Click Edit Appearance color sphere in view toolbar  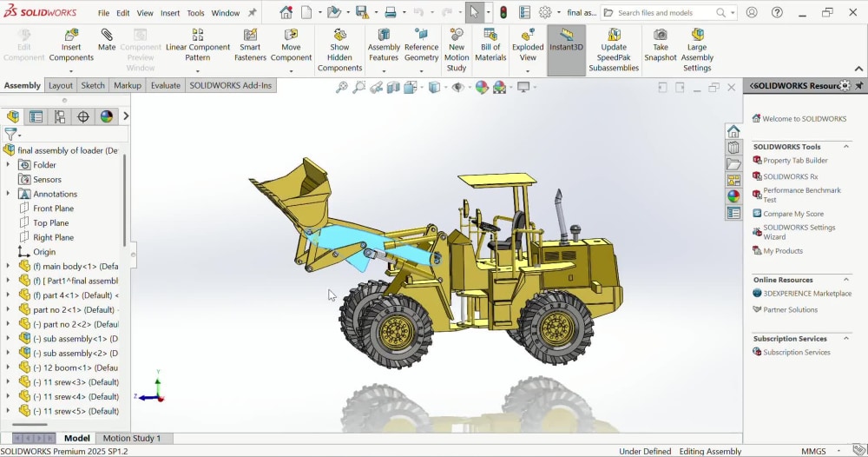[x=482, y=87]
